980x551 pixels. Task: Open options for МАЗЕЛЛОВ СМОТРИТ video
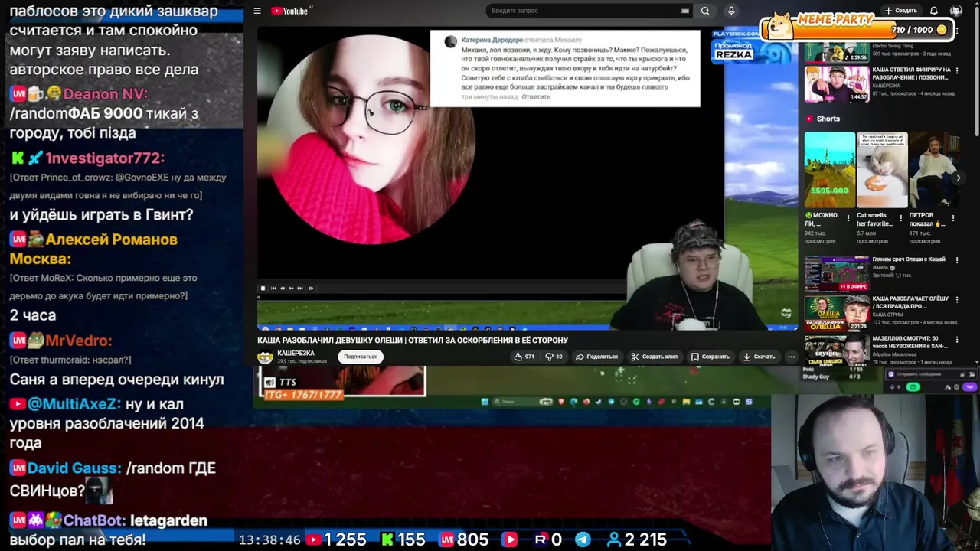click(x=956, y=340)
